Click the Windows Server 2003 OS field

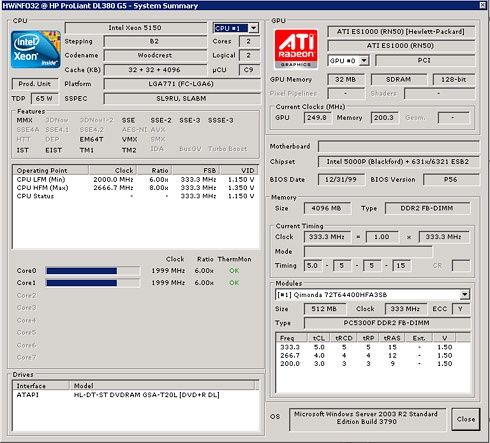(367, 419)
